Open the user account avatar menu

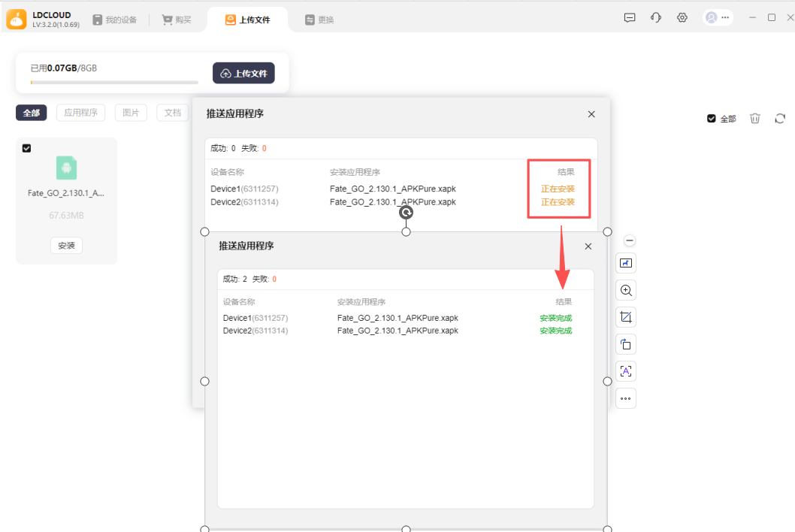(718, 18)
